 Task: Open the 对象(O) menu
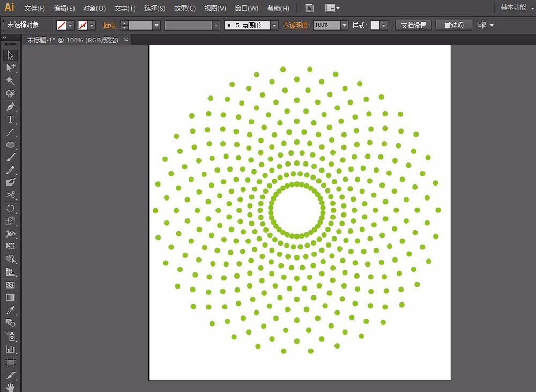pos(94,8)
